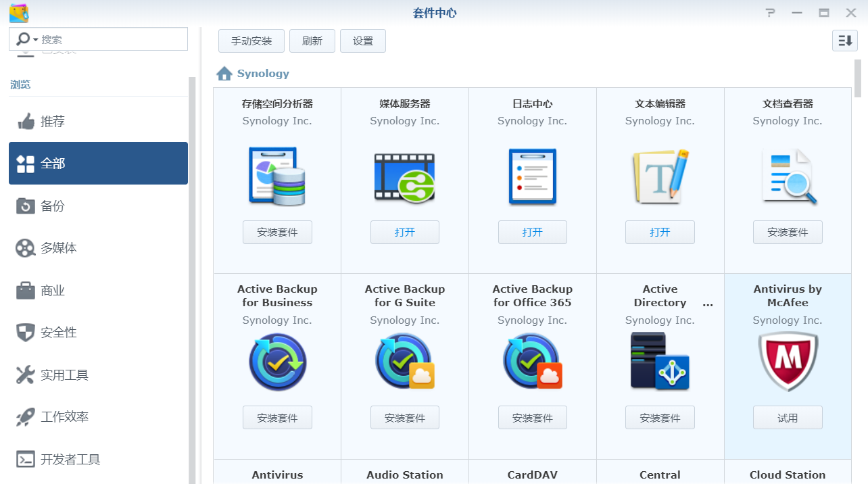Click the Log Center (日志中心) icon
Screen dimensions: 868x484
tap(532, 176)
